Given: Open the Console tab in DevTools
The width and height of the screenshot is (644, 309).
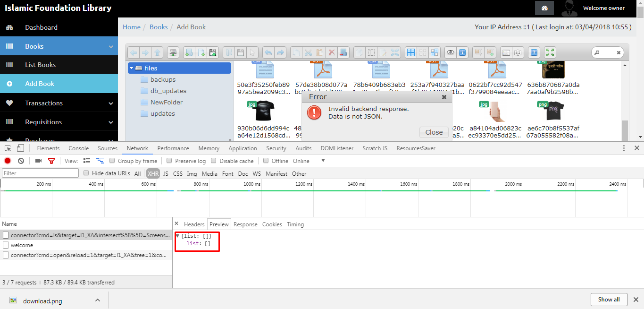Looking at the screenshot, I should [x=78, y=148].
